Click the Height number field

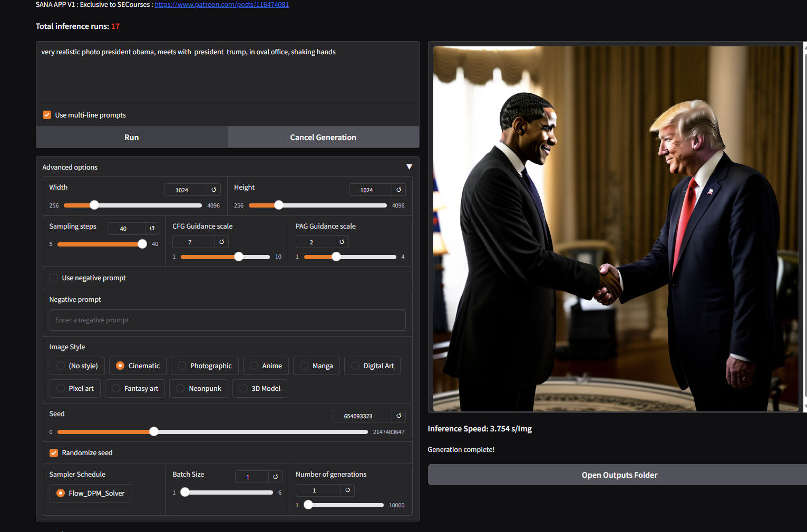(371, 190)
